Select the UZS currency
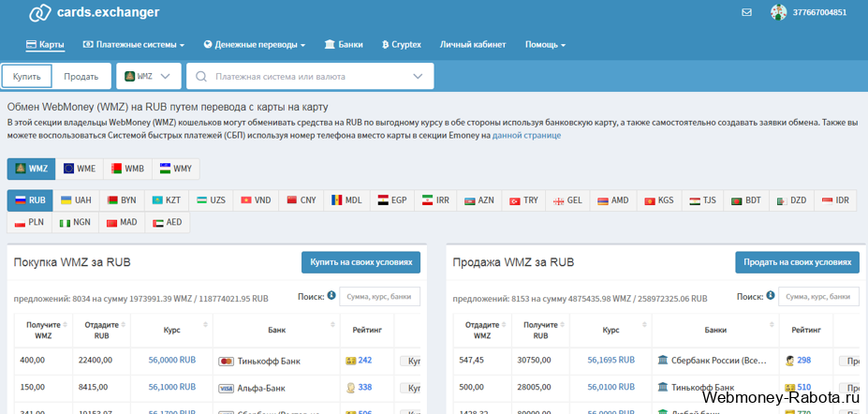 (211, 200)
